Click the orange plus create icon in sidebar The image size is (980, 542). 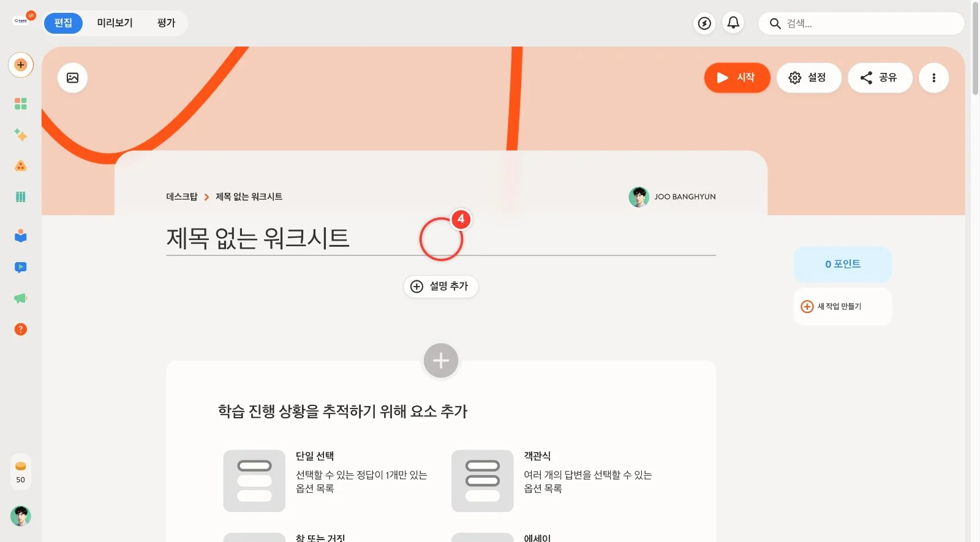click(21, 65)
